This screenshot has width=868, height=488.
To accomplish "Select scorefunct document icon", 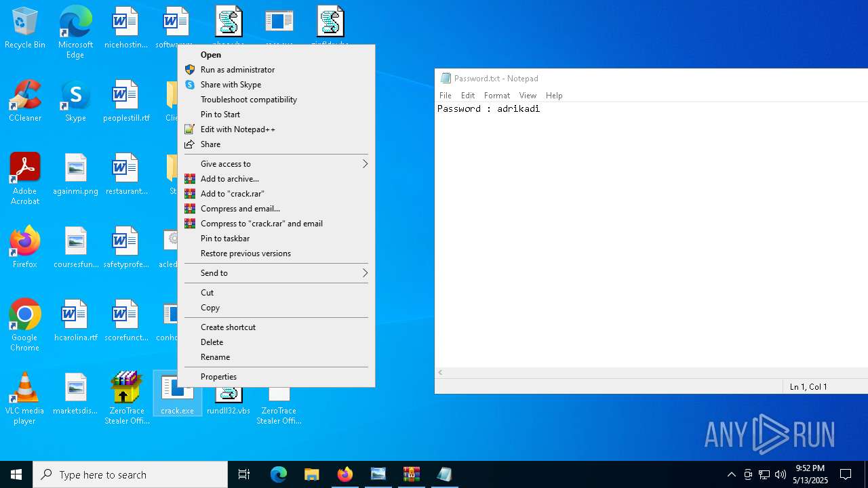I will [x=126, y=321].
